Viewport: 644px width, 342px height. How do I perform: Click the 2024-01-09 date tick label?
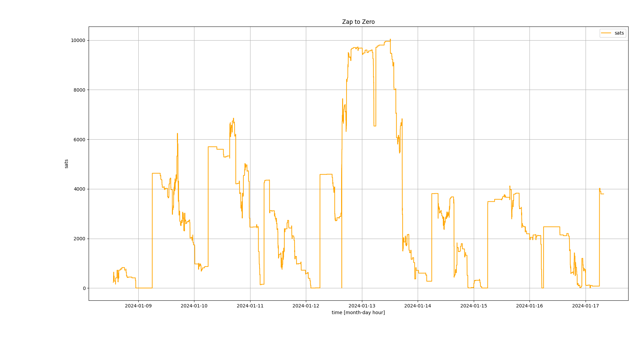138,306
